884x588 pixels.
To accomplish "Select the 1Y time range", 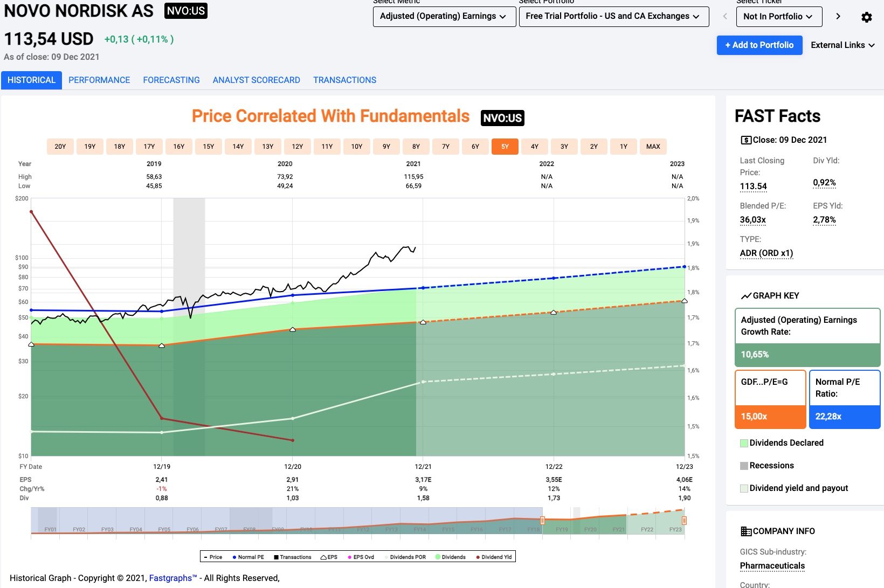I will 624,147.
